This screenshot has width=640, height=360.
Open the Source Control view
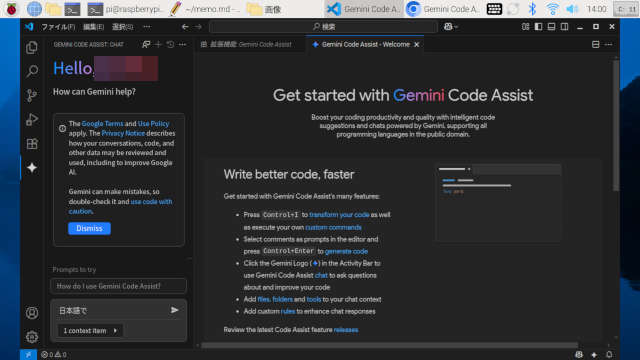click(32, 96)
